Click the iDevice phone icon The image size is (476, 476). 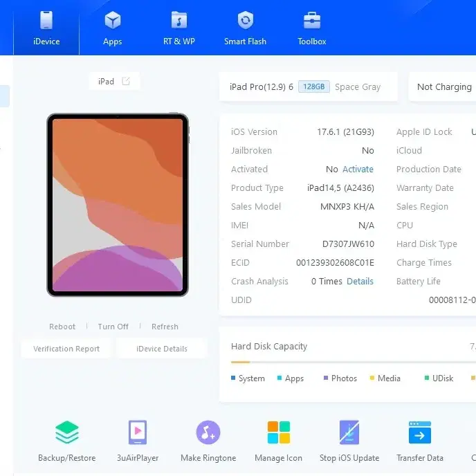coord(46,20)
